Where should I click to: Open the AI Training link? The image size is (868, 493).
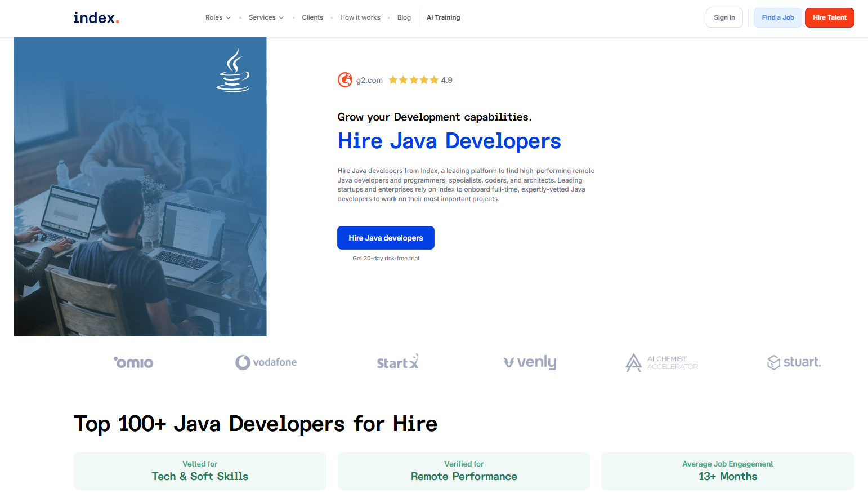443,17
